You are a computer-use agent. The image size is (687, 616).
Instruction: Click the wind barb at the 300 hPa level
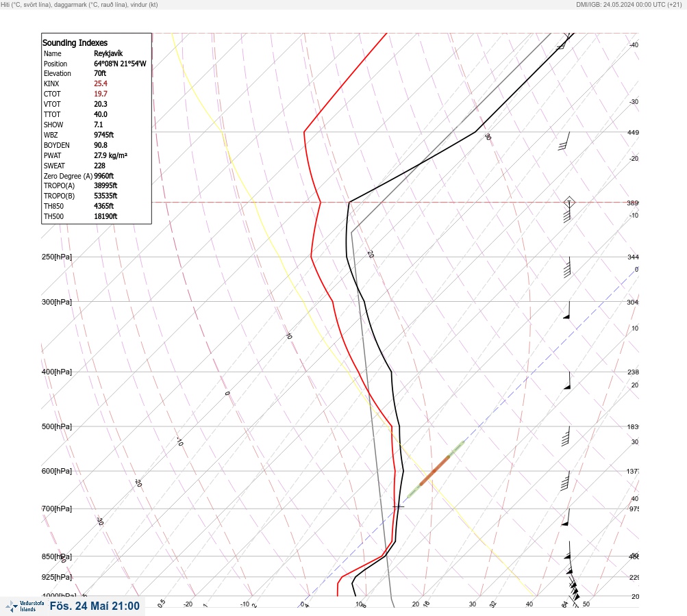pyautogui.click(x=567, y=310)
